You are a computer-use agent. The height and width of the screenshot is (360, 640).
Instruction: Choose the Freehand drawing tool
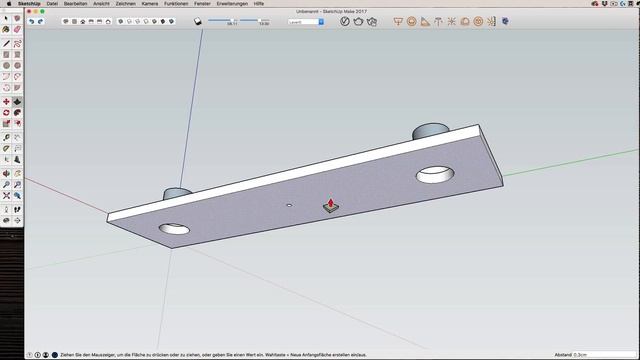point(17,44)
